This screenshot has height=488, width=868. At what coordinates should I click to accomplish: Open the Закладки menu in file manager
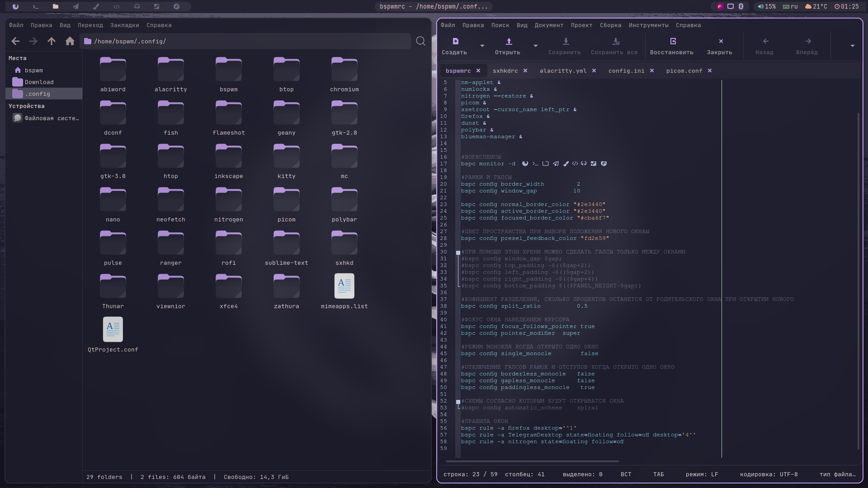tap(124, 25)
